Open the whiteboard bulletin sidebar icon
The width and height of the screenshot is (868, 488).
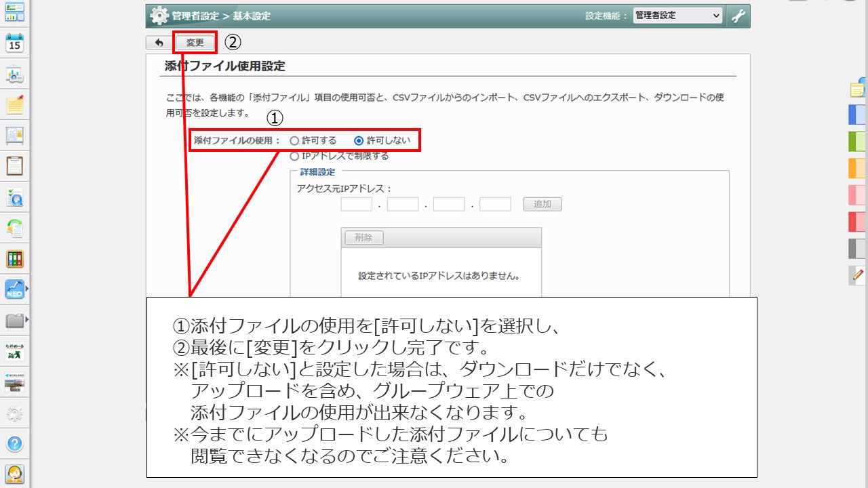pos(15,136)
